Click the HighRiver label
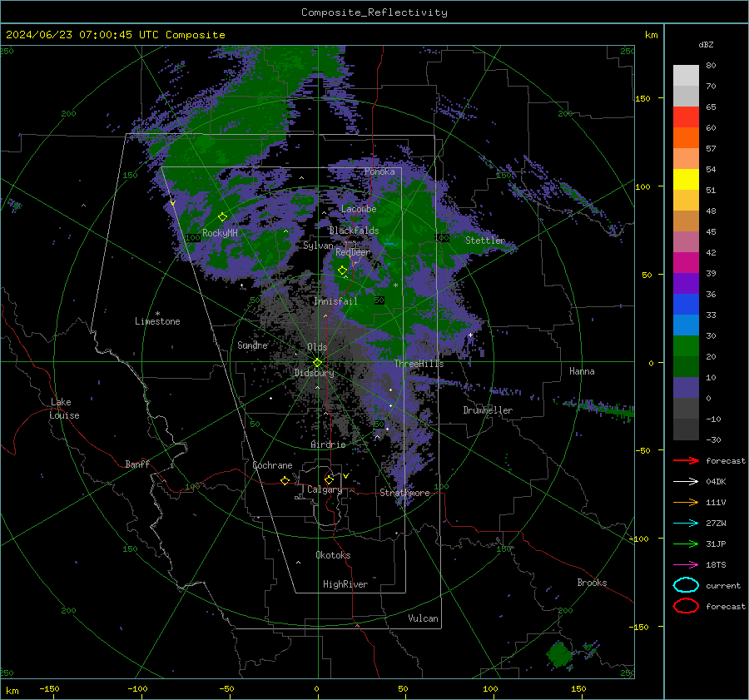This screenshot has height=700, width=749. [345, 584]
